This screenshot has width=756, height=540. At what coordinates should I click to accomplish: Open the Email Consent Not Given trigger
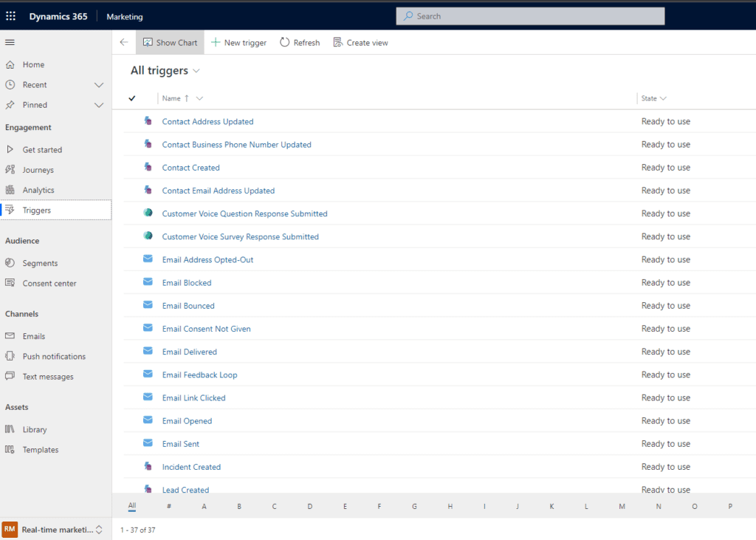pos(207,329)
